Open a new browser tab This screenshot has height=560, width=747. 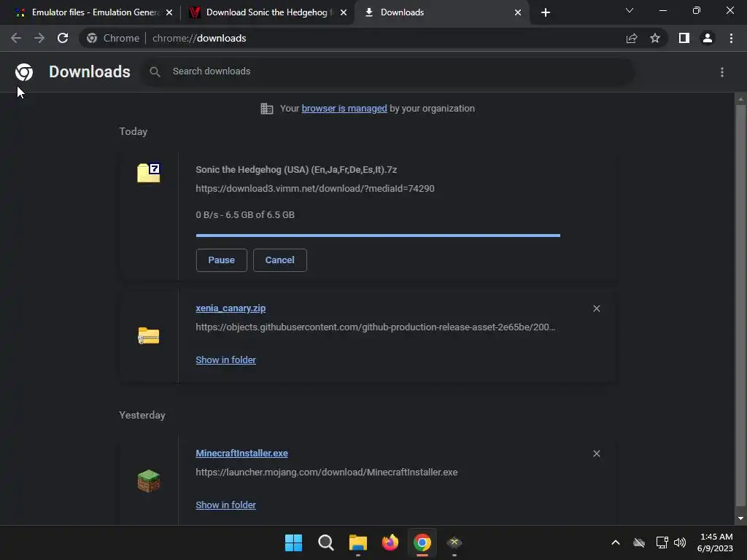[546, 12]
